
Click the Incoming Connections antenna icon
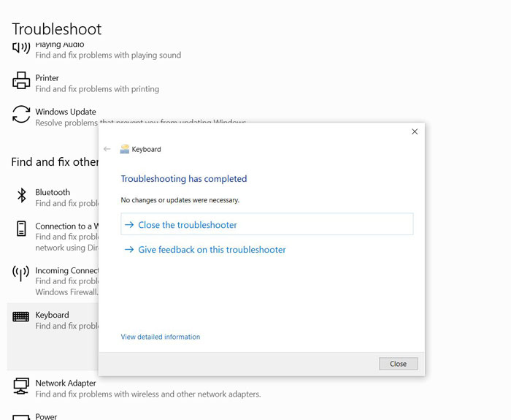click(21, 273)
